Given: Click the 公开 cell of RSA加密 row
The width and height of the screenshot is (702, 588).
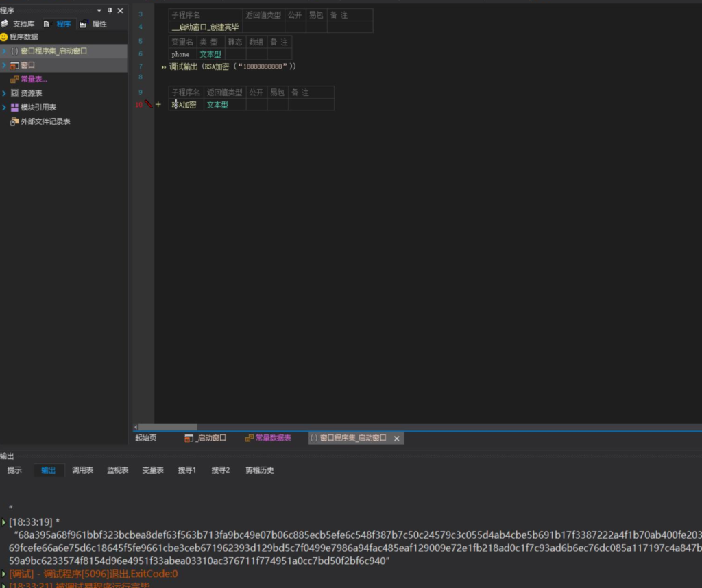Looking at the screenshot, I should 256,105.
